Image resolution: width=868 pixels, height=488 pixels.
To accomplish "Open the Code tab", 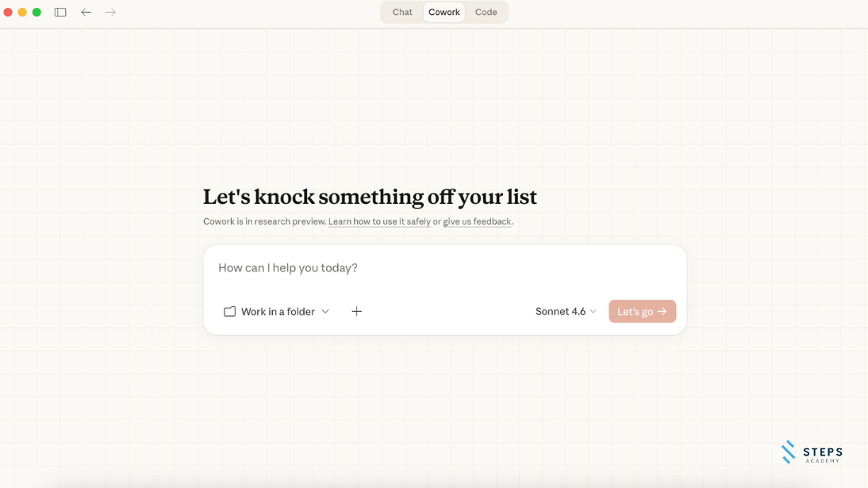I will point(486,13).
